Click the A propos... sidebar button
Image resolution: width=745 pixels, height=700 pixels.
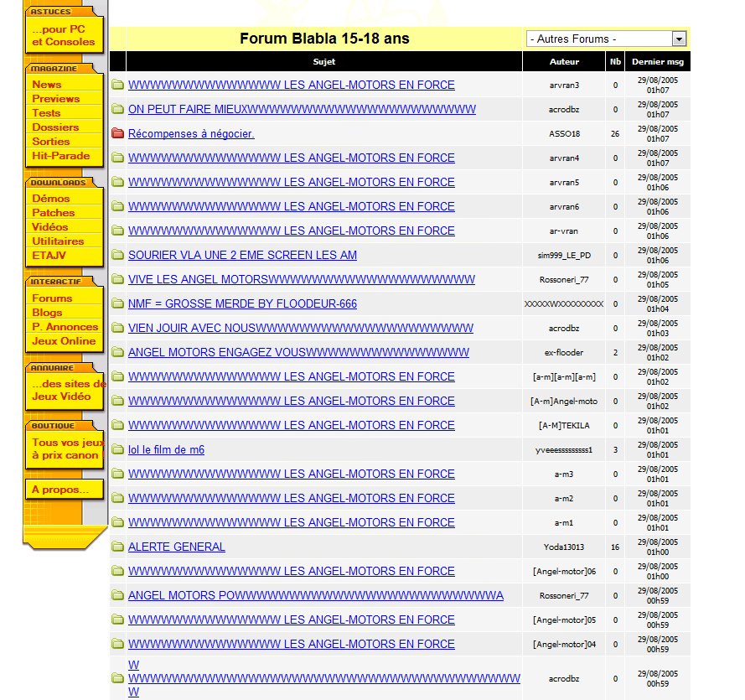click(60, 490)
